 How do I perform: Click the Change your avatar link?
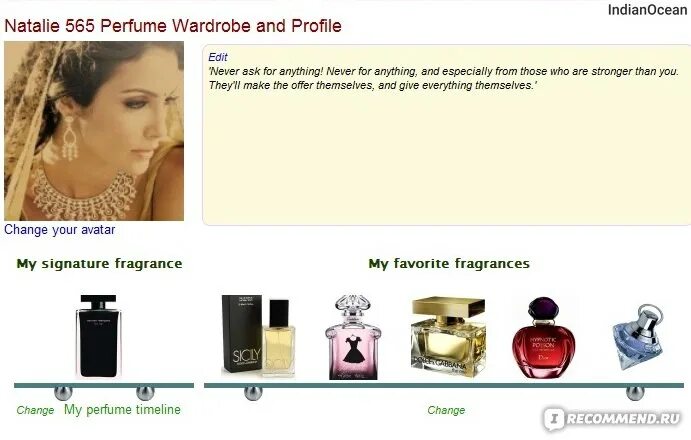(59, 230)
